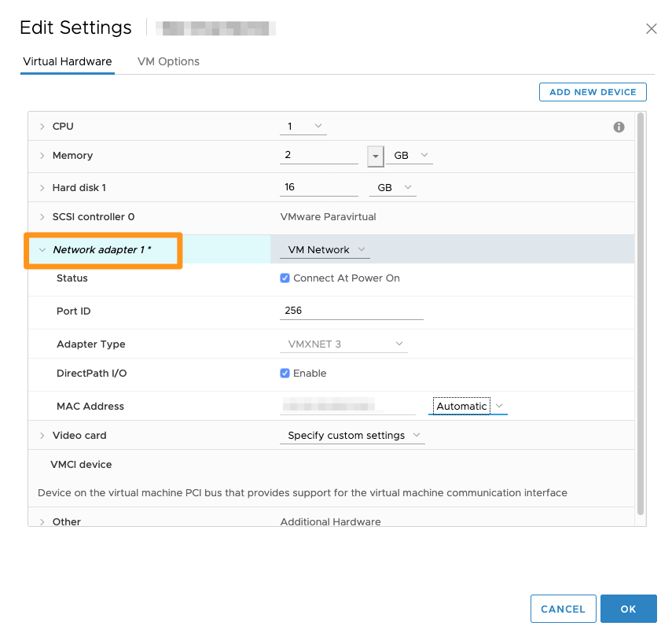This screenshot has height=637, width=672.
Task: Open the Automatic MAC address dropdown
Action: point(467,406)
